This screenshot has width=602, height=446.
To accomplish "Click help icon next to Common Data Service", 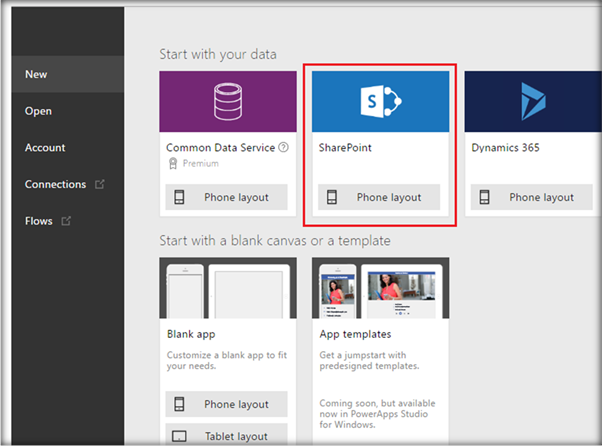I will [283, 147].
